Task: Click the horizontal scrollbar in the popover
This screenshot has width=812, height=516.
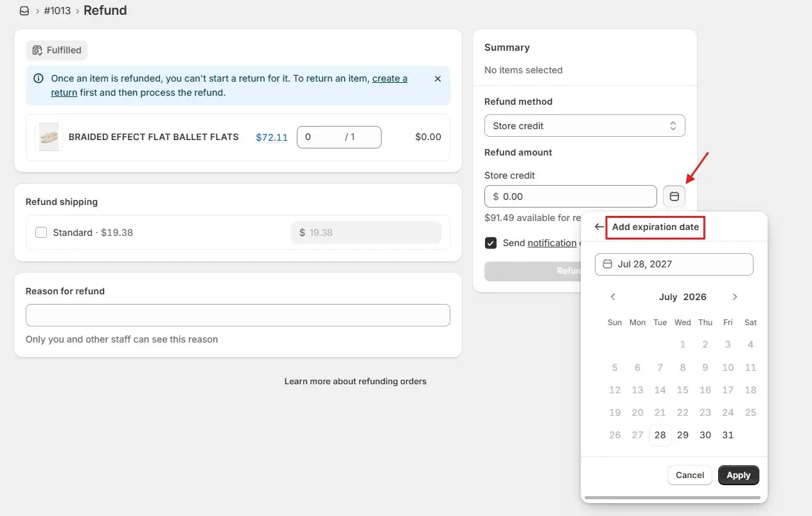Action: pos(673,497)
